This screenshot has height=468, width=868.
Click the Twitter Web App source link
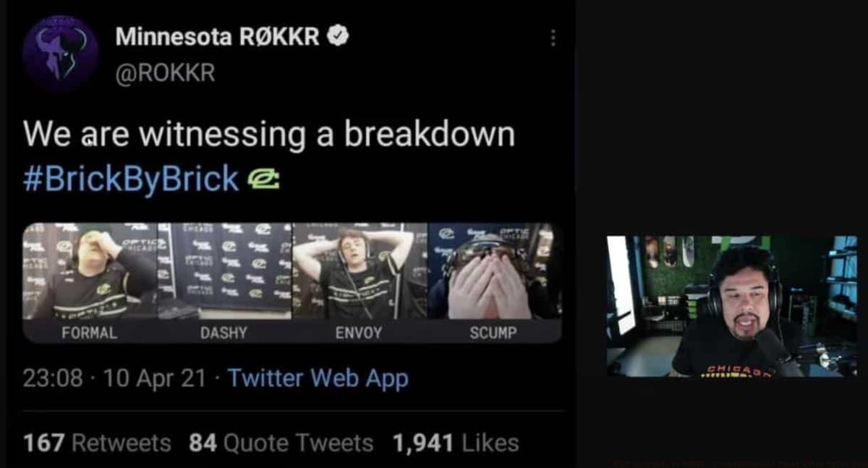[x=318, y=378]
